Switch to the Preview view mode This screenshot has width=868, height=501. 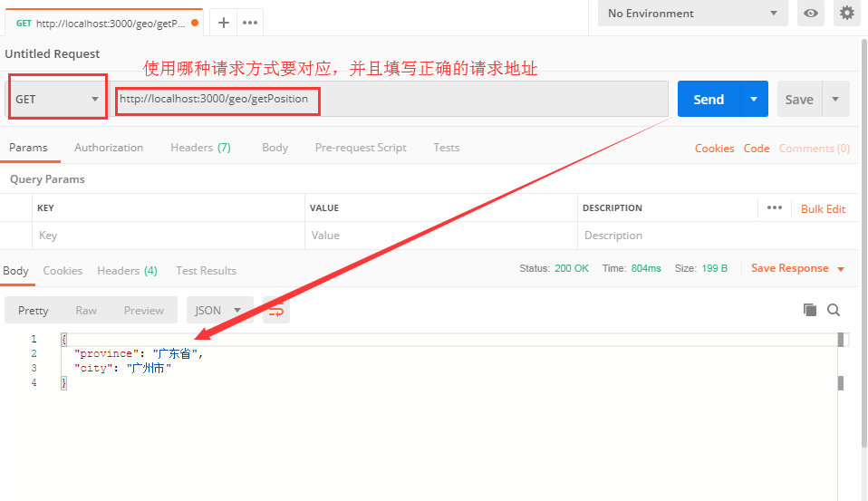point(144,311)
